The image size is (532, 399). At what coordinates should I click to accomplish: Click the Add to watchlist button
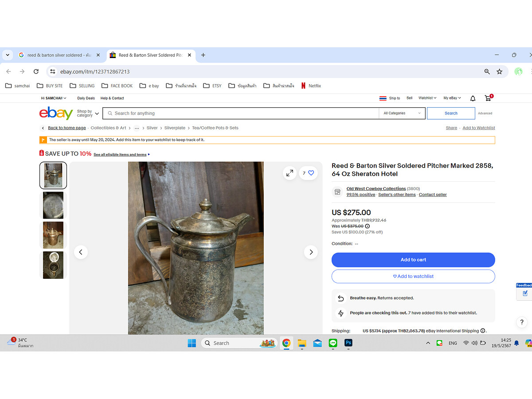tap(413, 276)
